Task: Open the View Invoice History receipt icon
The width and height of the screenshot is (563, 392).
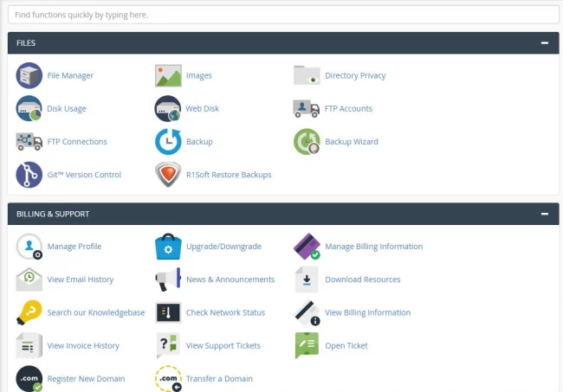Action: click(x=29, y=345)
